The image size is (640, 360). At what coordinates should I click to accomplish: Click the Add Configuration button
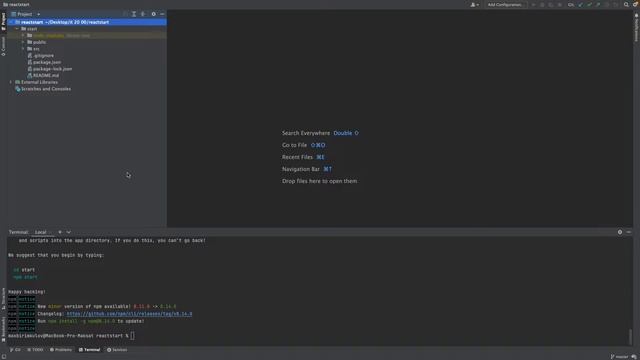coord(505,4)
